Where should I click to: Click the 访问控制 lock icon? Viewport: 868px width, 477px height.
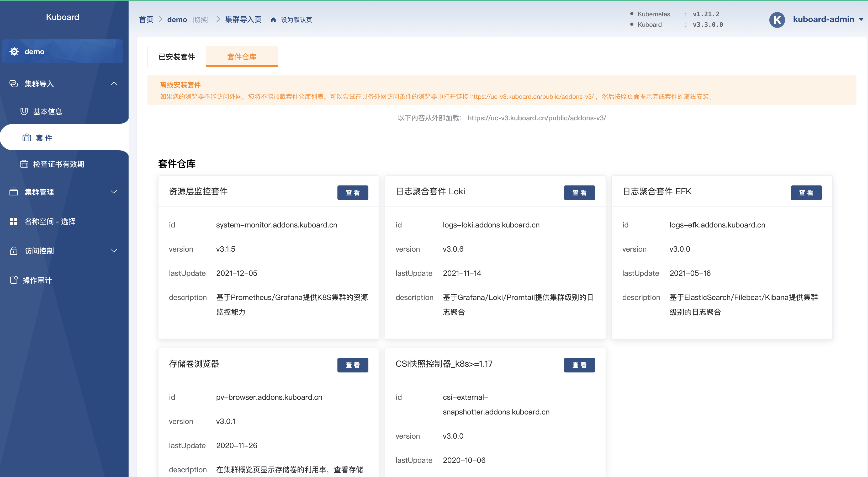pos(13,251)
